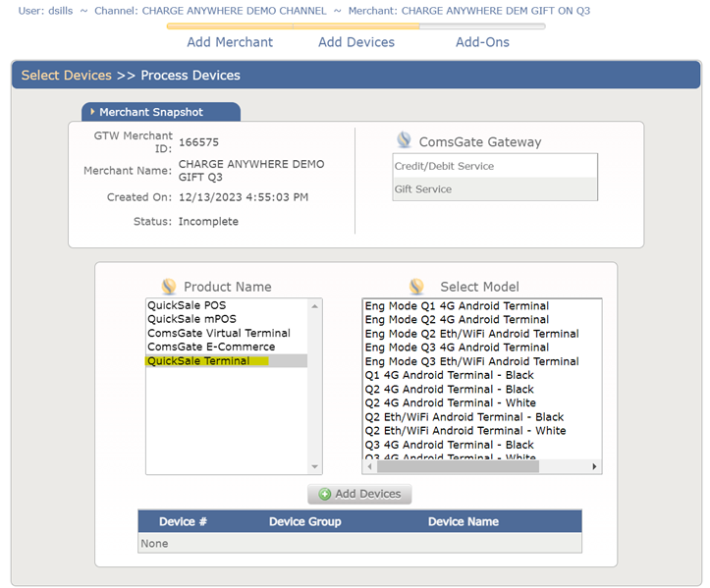Select Credit/Debit Service gateway option

(x=444, y=166)
